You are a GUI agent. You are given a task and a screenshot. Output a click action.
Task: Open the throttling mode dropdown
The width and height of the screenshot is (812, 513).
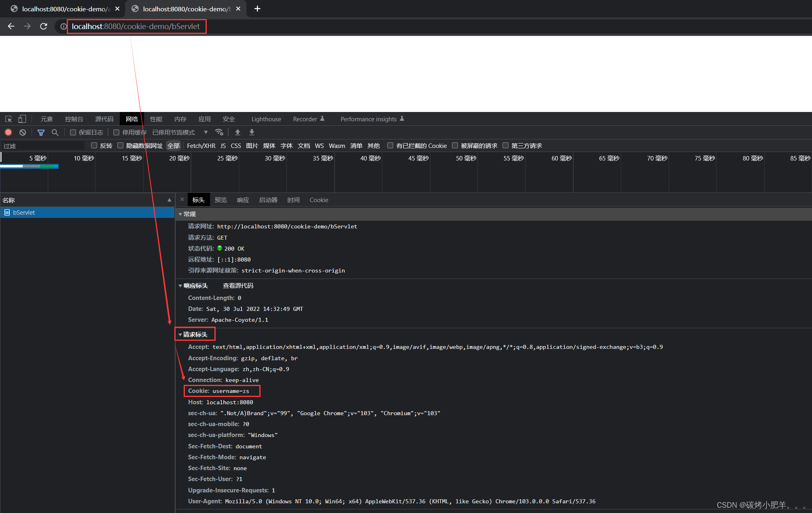pos(180,132)
